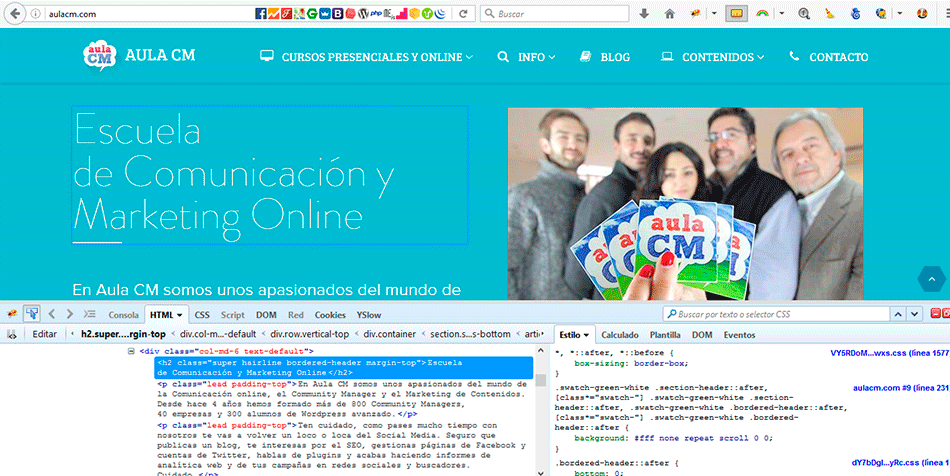Switch to the Plantilla side tab
This screenshot has height=476, width=950.
[665, 335]
